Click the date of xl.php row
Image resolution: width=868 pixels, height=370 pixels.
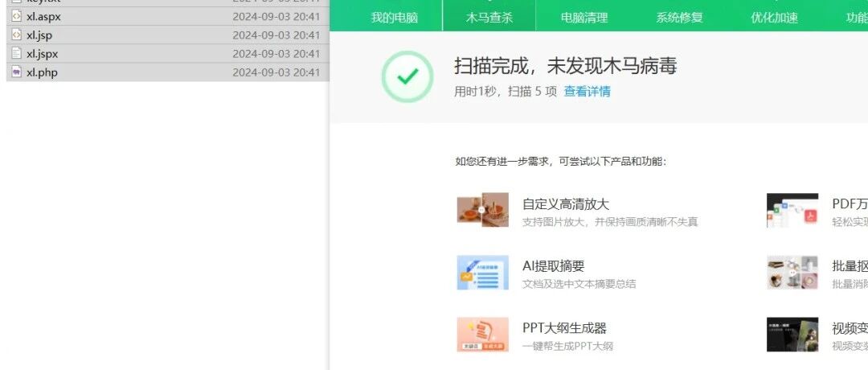276,72
